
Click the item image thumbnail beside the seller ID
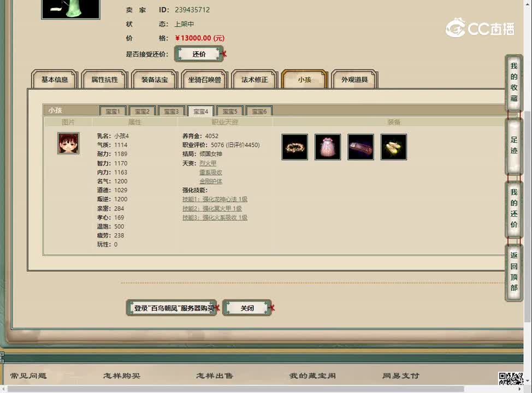pos(70,9)
